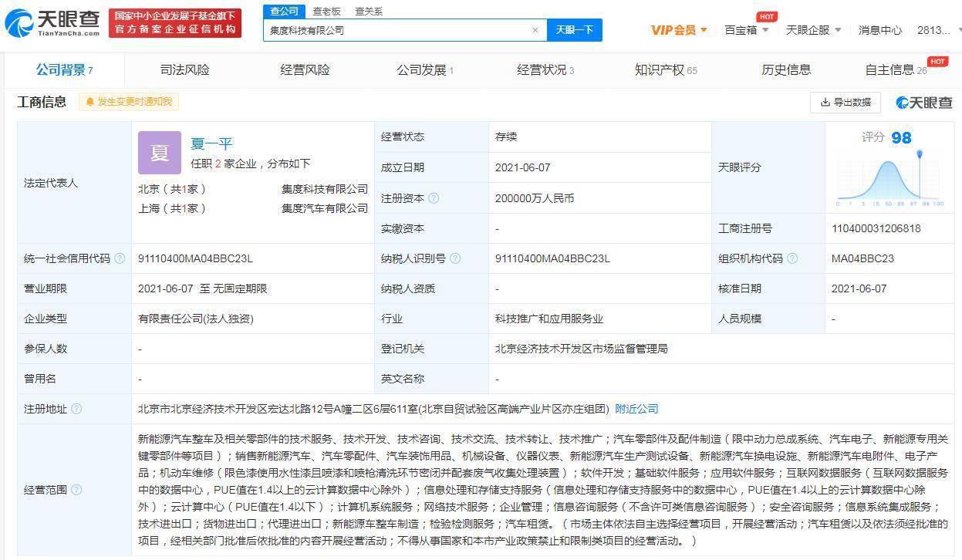Click help icon beside 注册资本
Screen dimensions: 962x560
coord(435,197)
